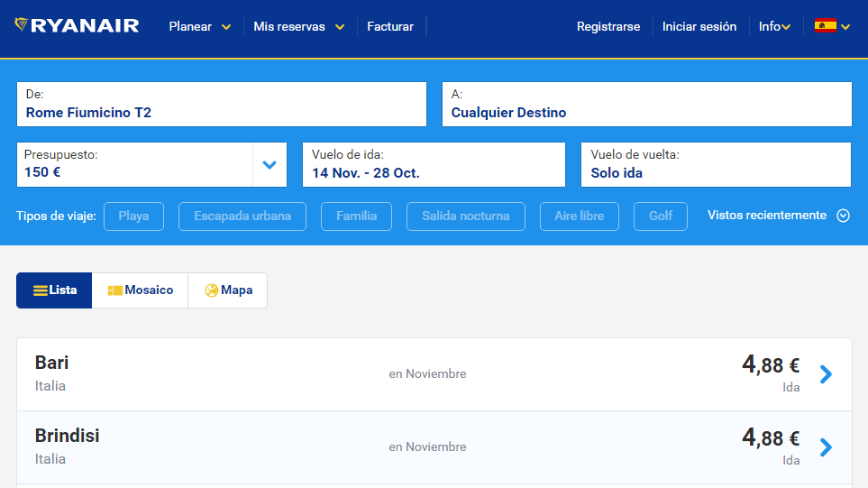Toggle the Familia trip type
Screen dimensions: 868x488
[x=357, y=216]
